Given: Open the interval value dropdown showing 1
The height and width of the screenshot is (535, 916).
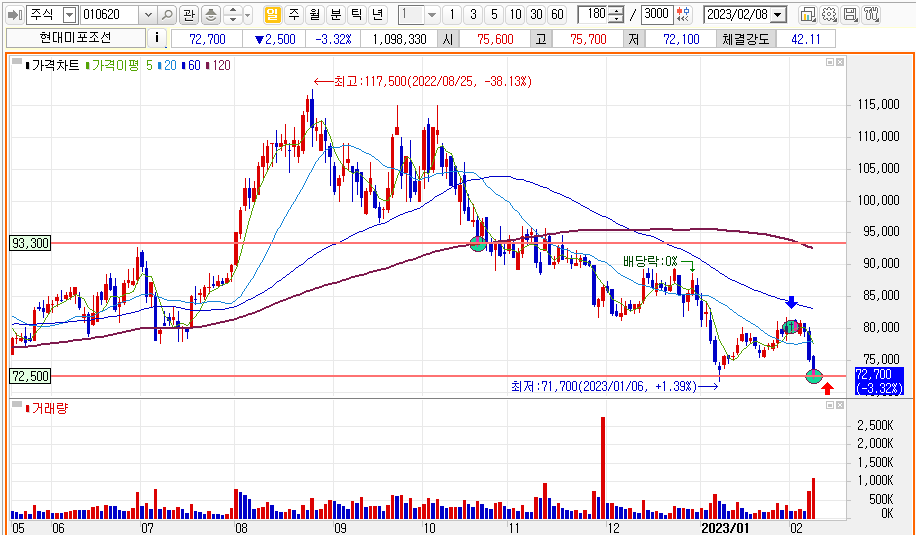Looking at the screenshot, I should (432, 15).
